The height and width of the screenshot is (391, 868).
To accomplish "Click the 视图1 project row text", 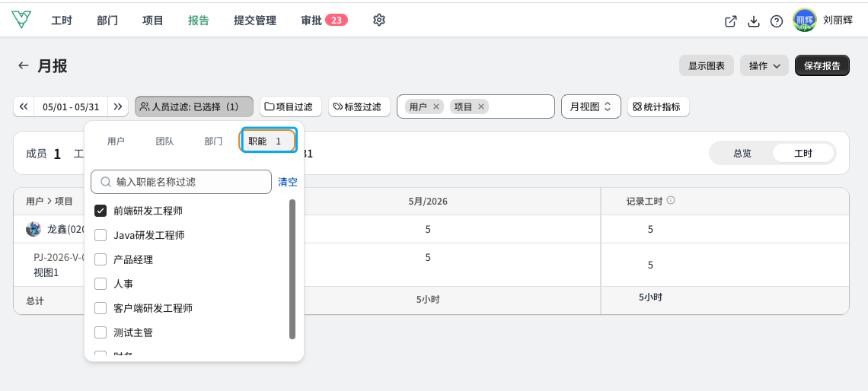I will pos(46,272).
